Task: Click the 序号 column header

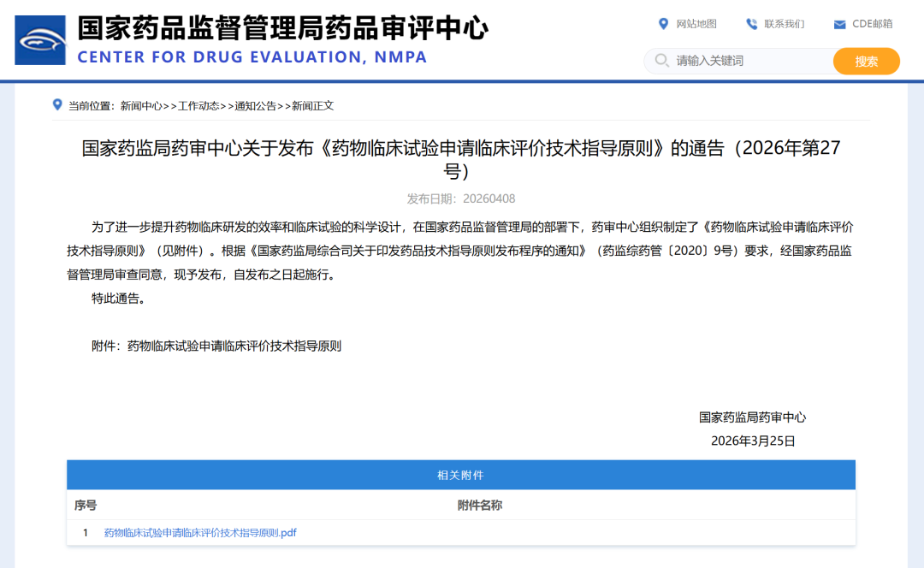Action: click(86, 506)
